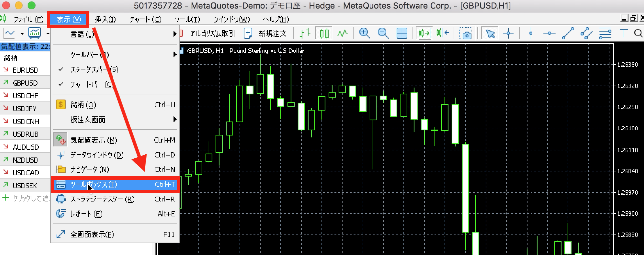This screenshot has height=255, width=644.
Task: Click the auto scroll chart icon
Action: point(424,33)
